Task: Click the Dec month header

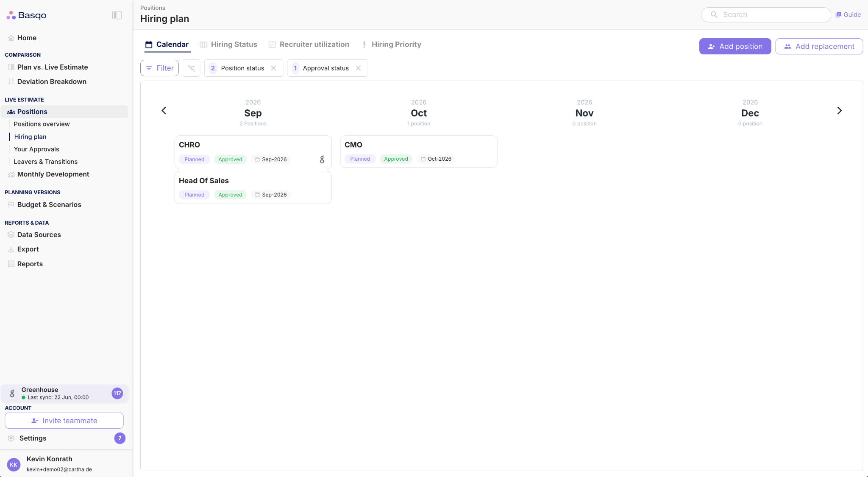Action: pyautogui.click(x=750, y=113)
